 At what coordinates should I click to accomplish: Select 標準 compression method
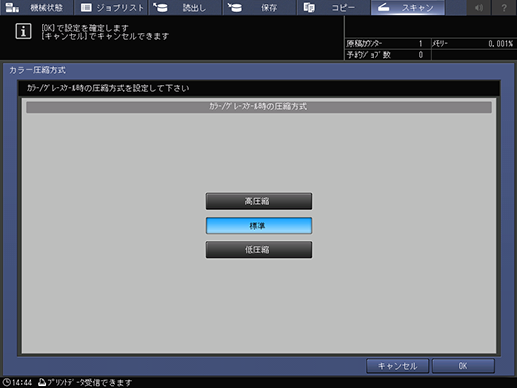259,226
